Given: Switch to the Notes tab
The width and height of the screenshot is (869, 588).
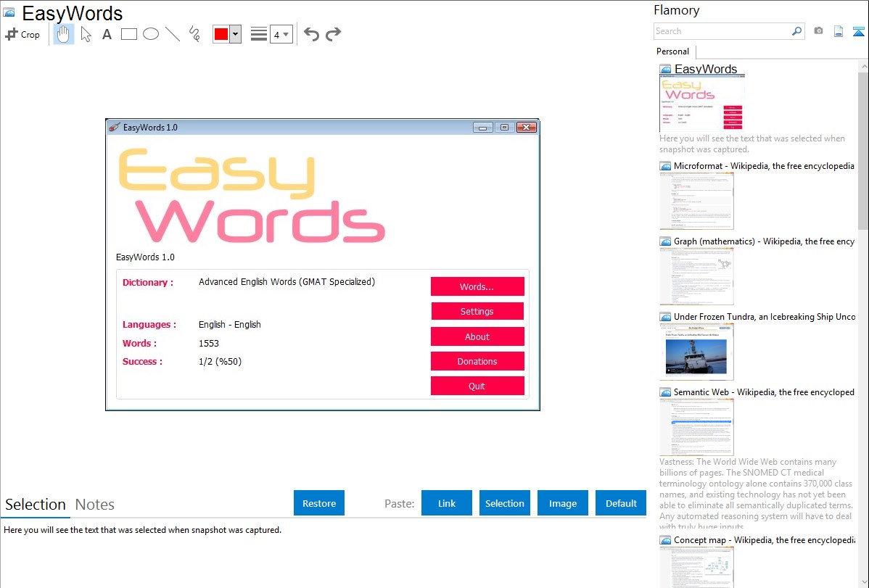Looking at the screenshot, I should [x=95, y=505].
